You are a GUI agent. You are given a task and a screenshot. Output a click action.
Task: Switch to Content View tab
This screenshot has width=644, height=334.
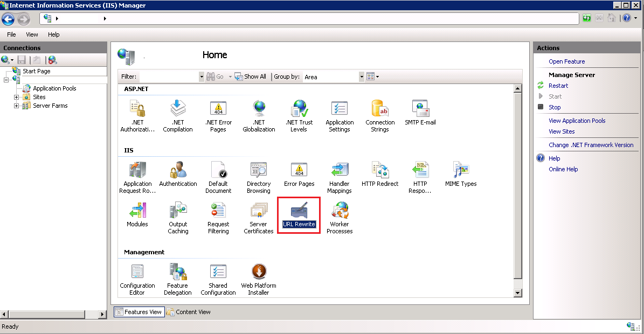click(189, 312)
